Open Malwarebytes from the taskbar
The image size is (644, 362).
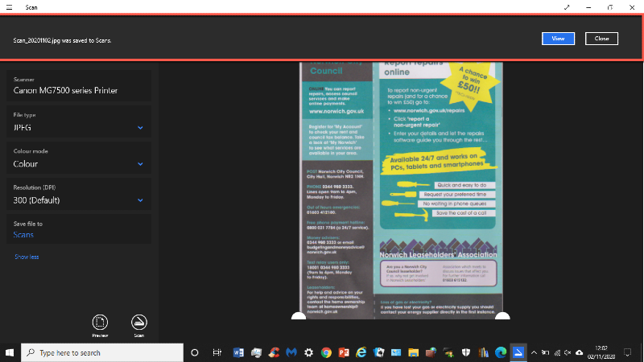coord(291,352)
